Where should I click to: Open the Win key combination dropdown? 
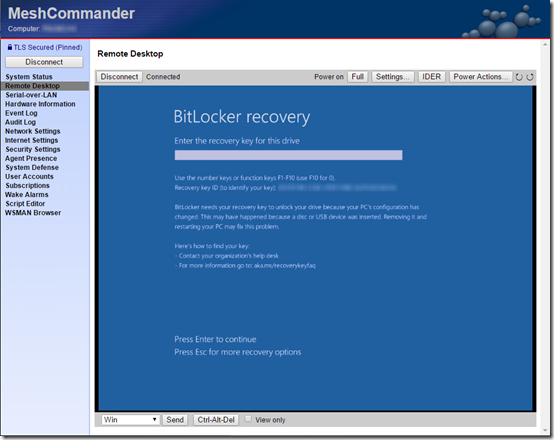130,420
